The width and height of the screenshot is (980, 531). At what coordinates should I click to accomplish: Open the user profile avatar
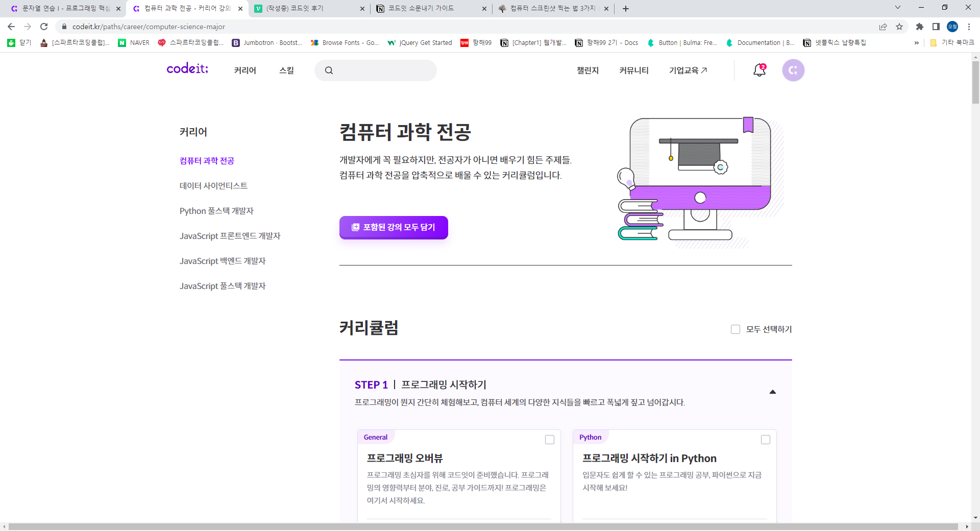pyautogui.click(x=793, y=70)
